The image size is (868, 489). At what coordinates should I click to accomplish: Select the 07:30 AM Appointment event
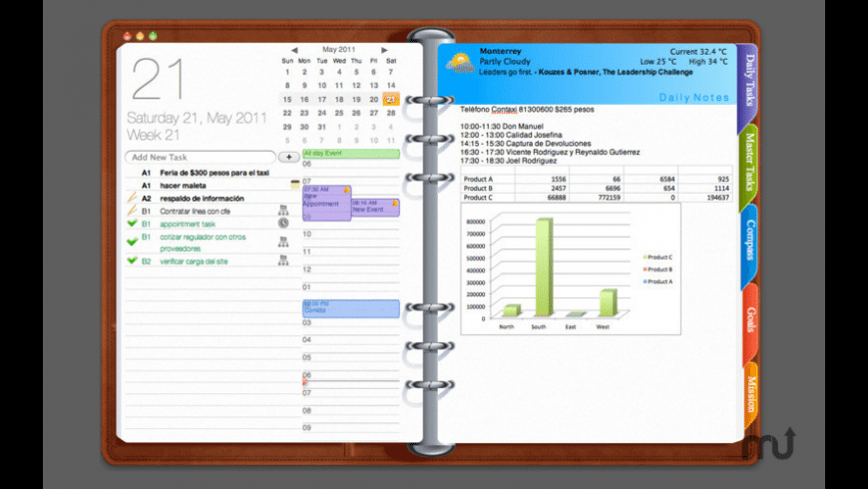tap(326, 204)
